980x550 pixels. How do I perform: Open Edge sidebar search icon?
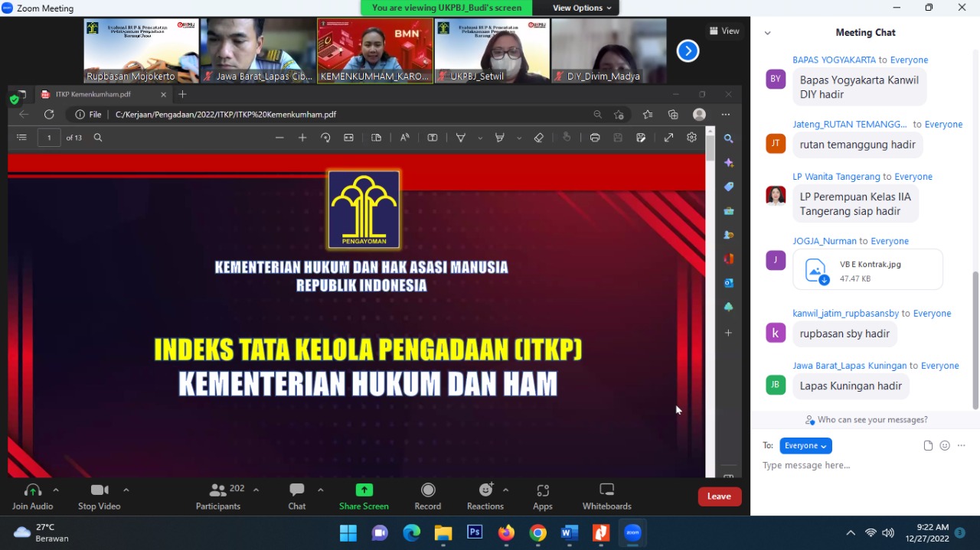coord(728,139)
